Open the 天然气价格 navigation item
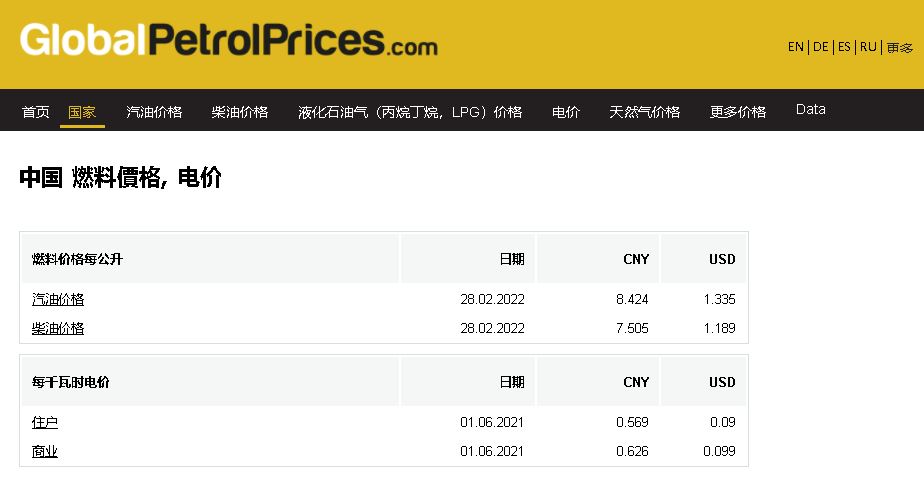Viewport: 924px width, 493px height. [x=645, y=112]
